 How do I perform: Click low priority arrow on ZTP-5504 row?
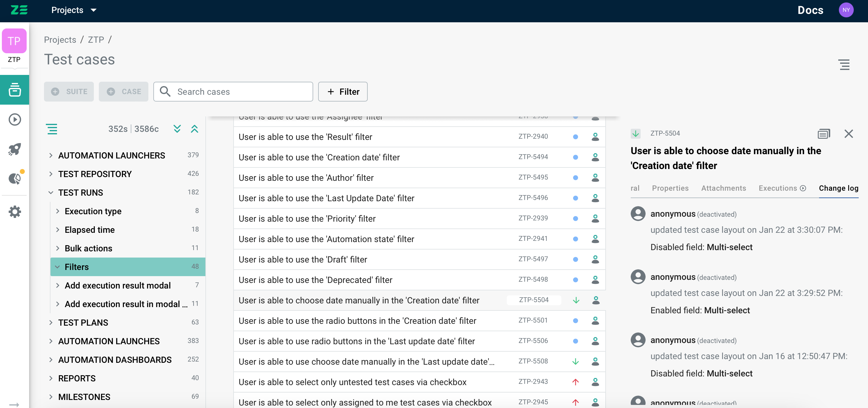click(576, 300)
